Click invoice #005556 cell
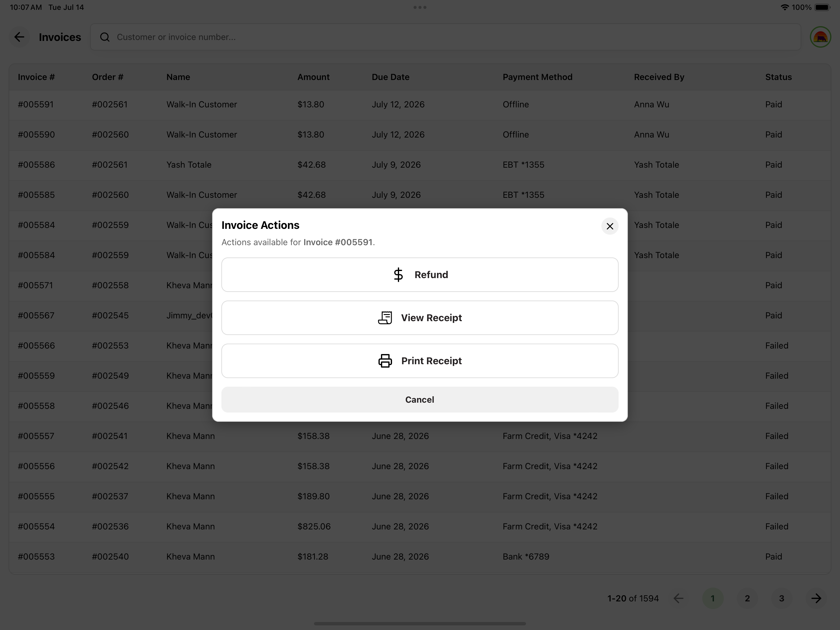This screenshot has width=840, height=630. [x=36, y=466]
